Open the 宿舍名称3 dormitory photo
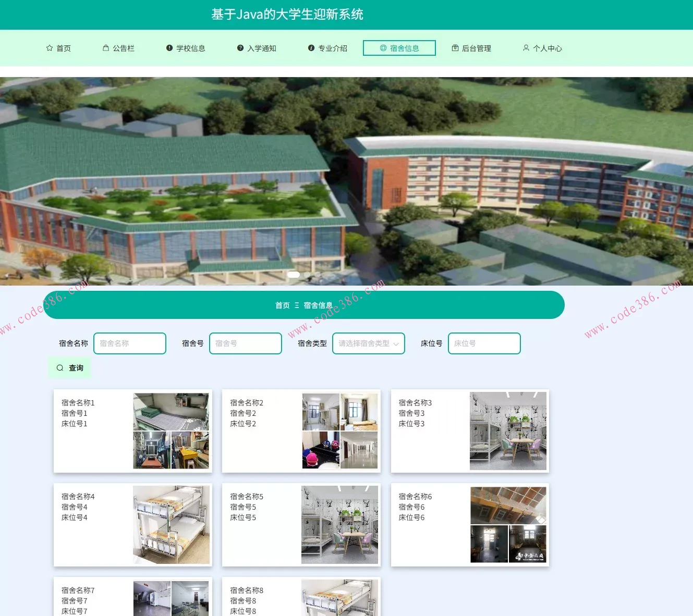This screenshot has height=616, width=693. tap(508, 431)
